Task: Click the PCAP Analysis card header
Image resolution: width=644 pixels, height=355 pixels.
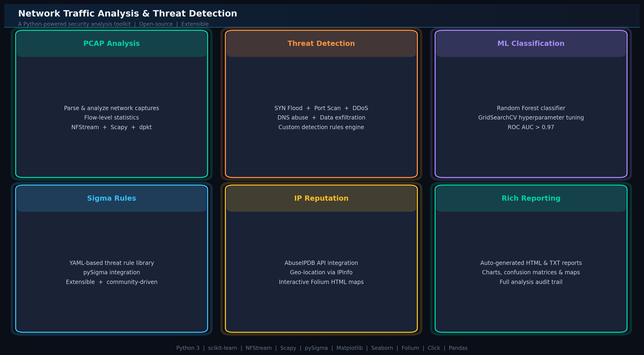Action: (112, 44)
